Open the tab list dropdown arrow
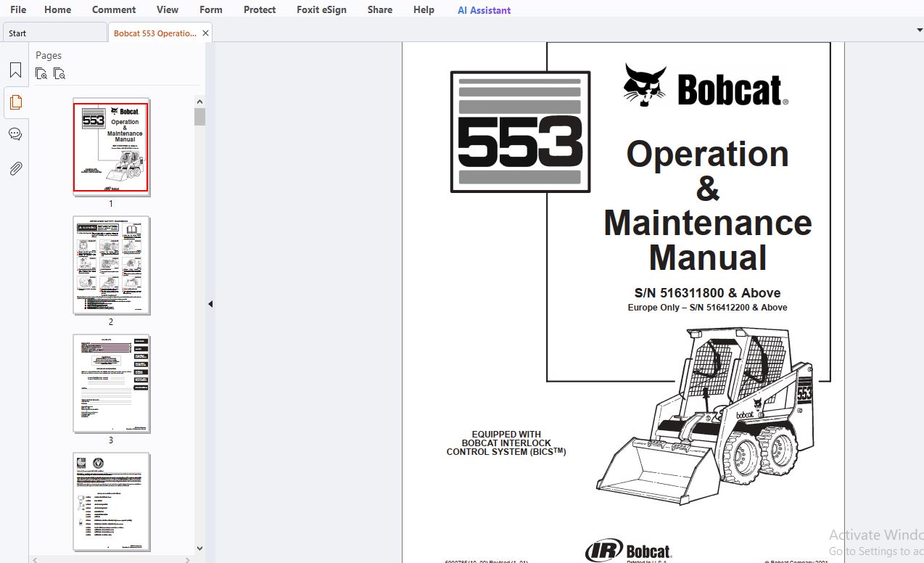The image size is (924, 563). [919, 30]
